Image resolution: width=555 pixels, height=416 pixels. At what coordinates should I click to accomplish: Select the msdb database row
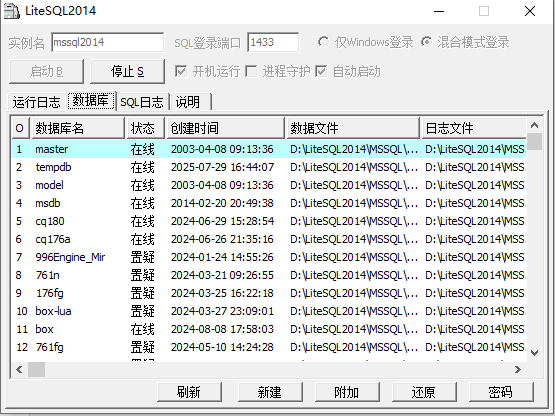tap(269, 203)
